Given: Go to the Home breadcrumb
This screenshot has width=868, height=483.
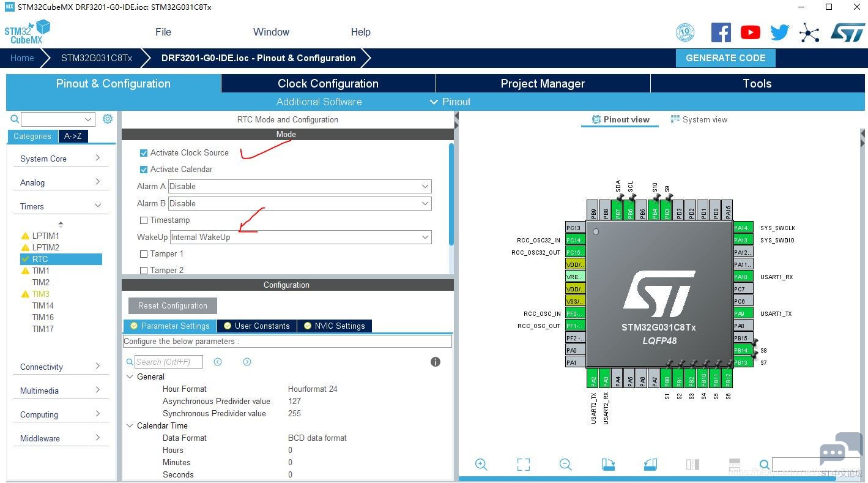Looking at the screenshot, I should [22, 58].
